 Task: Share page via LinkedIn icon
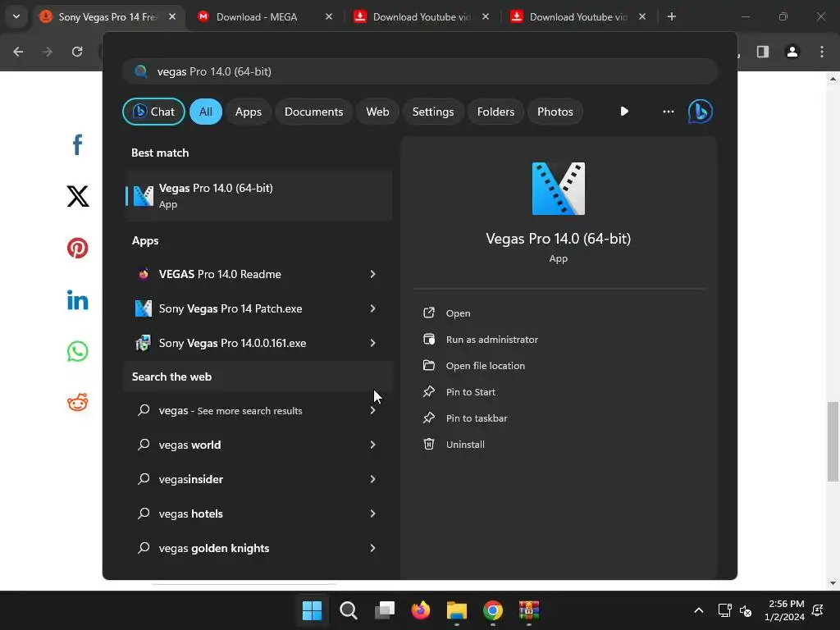click(x=78, y=300)
